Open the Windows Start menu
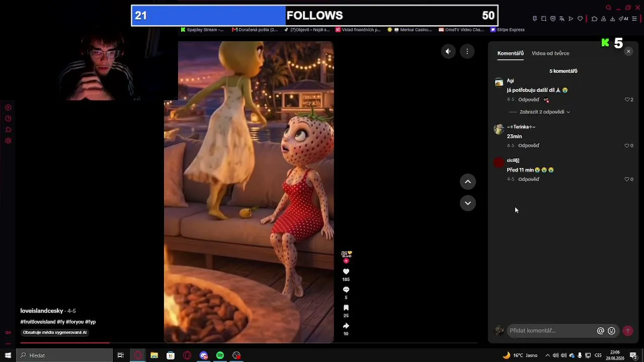Image resolution: width=644 pixels, height=362 pixels. pos(8,355)
